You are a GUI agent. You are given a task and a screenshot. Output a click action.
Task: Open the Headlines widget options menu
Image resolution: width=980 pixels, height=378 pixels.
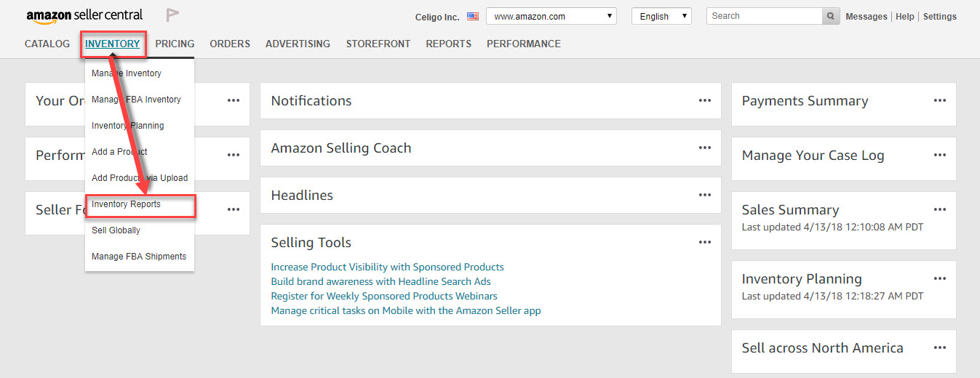tap(704, 195)
